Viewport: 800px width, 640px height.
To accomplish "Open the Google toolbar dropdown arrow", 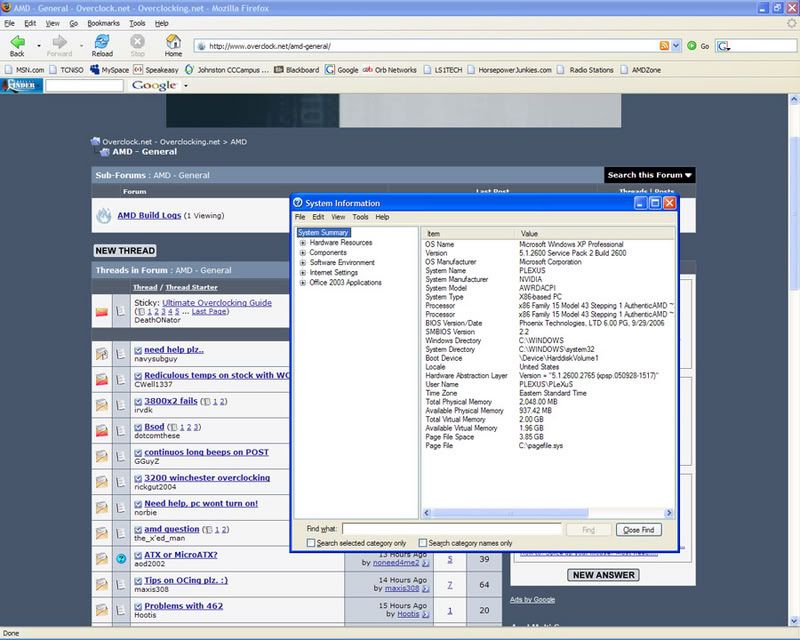I will pyautogui.click(x=186, y=86).
